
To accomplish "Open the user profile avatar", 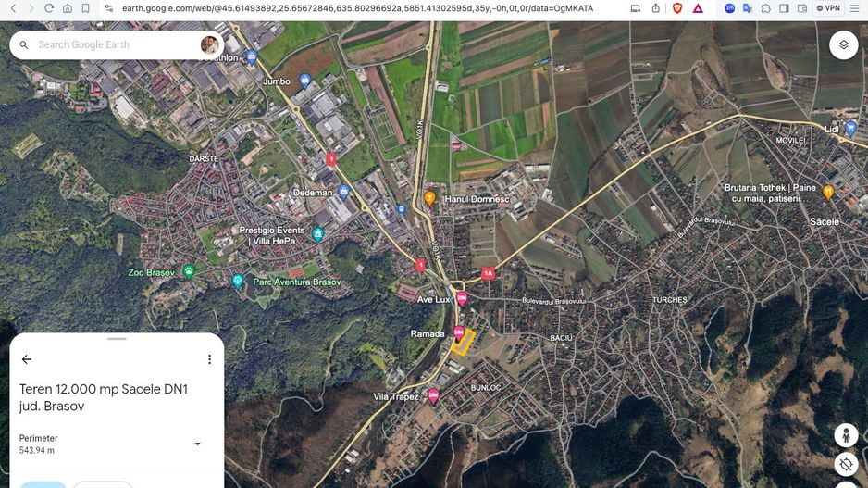I will point(210,44).
